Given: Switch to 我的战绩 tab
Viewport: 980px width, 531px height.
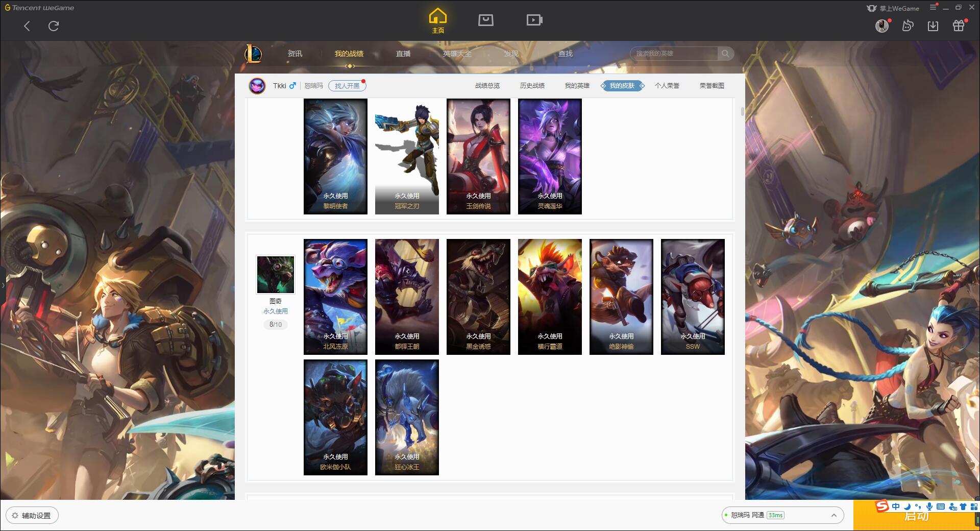Looking at the screenshot, I should pos(349,54).
